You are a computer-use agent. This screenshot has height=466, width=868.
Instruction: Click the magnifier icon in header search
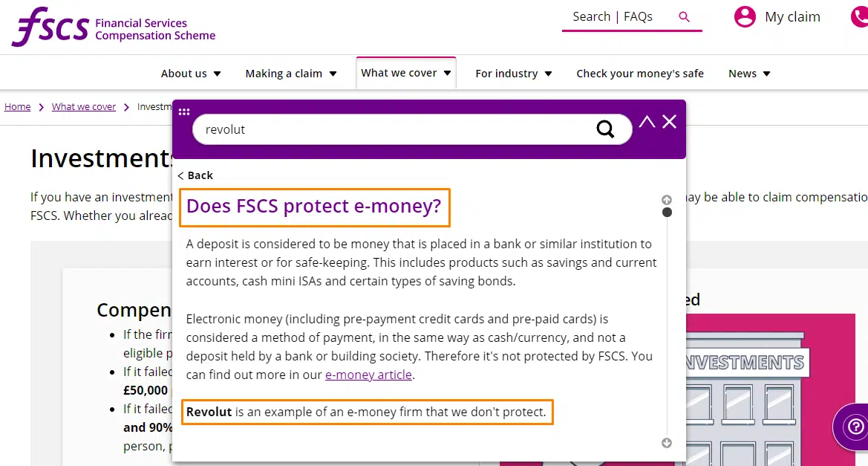684,17
